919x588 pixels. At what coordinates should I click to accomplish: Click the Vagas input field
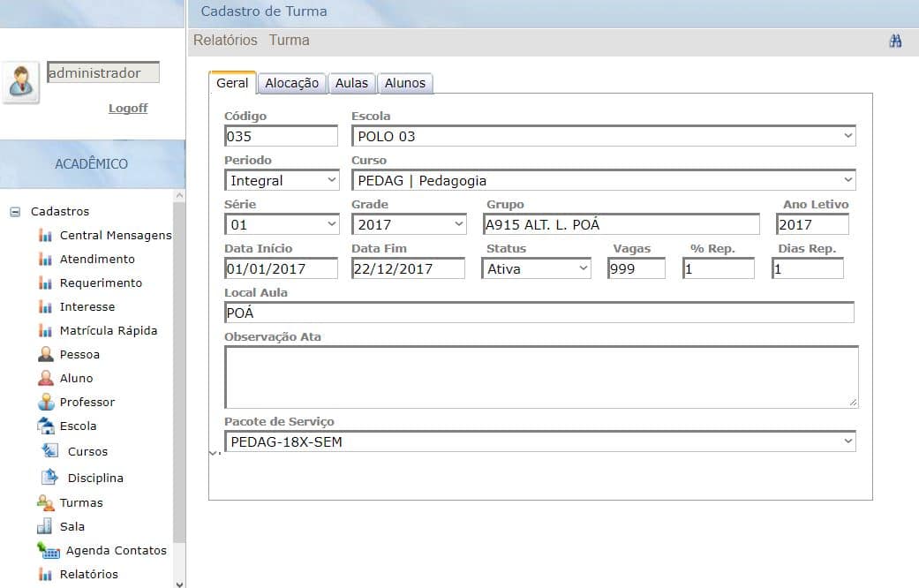click(637, 268)
